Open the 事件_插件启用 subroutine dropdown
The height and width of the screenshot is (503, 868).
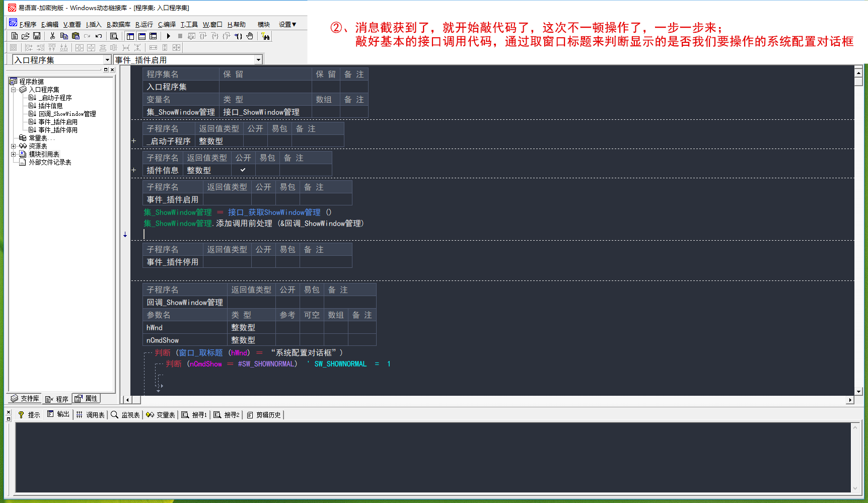[258, 60]
